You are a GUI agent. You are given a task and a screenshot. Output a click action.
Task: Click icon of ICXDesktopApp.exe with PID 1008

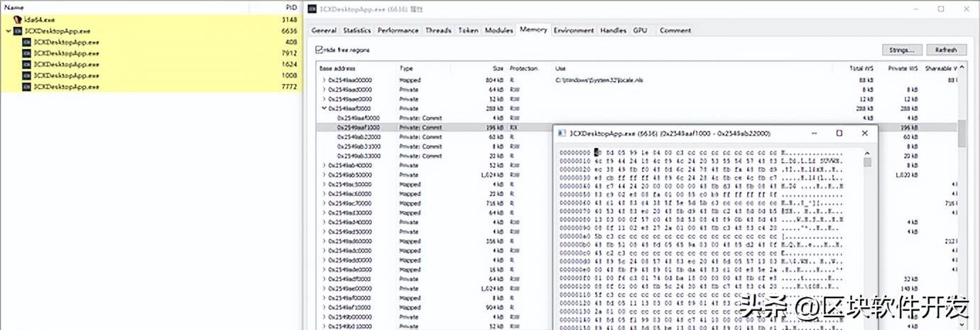click(x=27, y=75)
